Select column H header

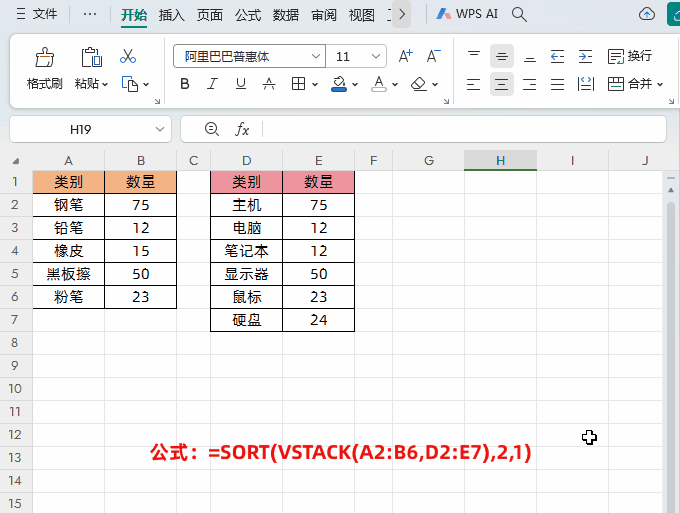pyautogui.click(x=500, y=160)
